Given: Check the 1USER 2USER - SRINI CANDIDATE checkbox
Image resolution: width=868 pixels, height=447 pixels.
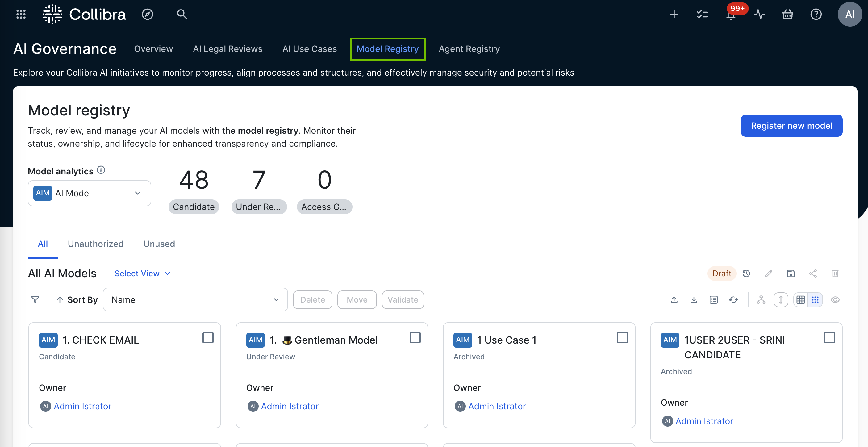Looking at the screenshot, I should point(830,338).
